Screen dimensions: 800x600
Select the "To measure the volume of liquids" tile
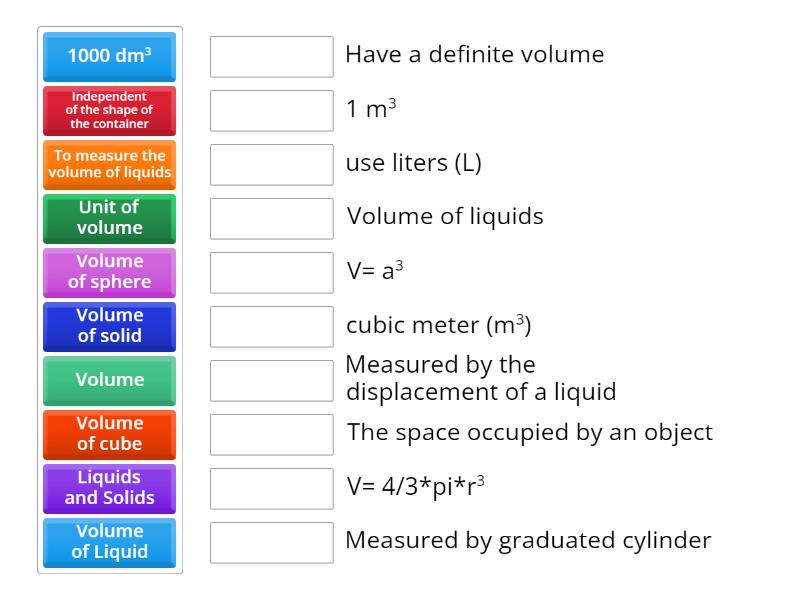(109, 165)
